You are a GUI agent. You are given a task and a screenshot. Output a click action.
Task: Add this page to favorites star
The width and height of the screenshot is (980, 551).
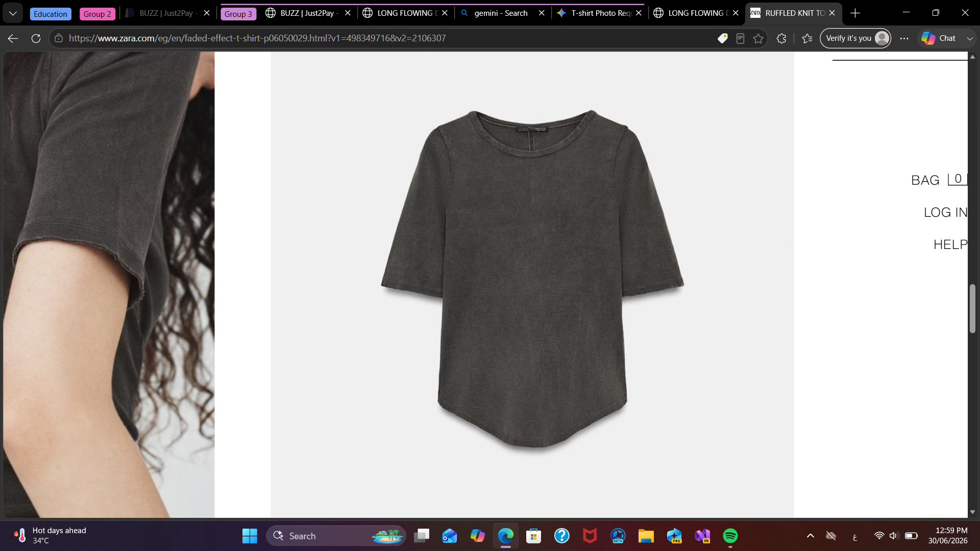point(758,38)
